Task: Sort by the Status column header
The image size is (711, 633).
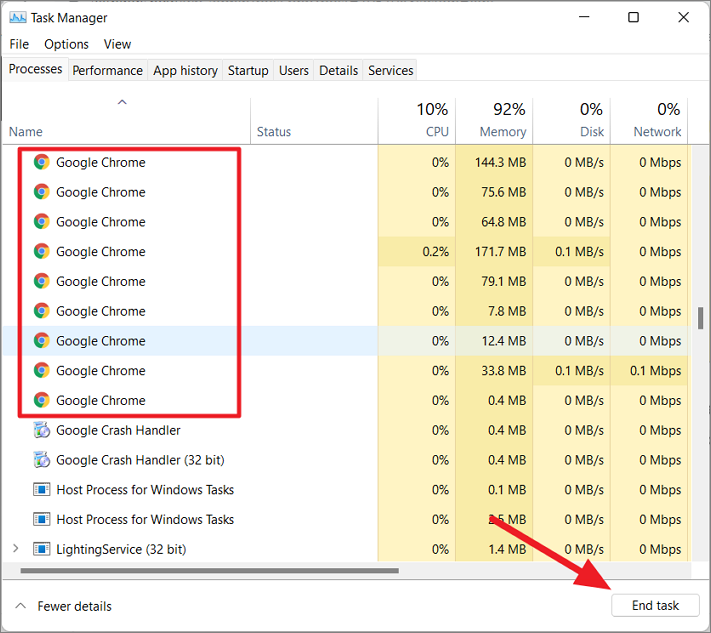Action: (314, 121)
